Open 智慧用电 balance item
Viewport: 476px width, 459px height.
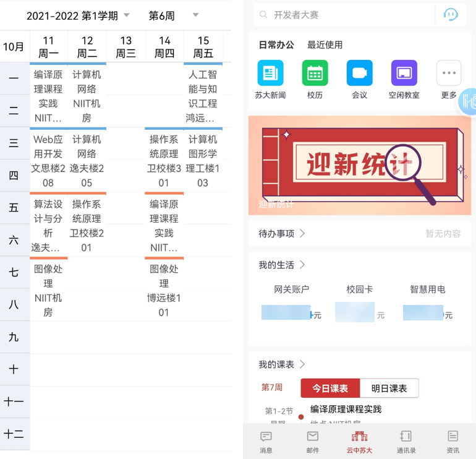tap(427, 302)
